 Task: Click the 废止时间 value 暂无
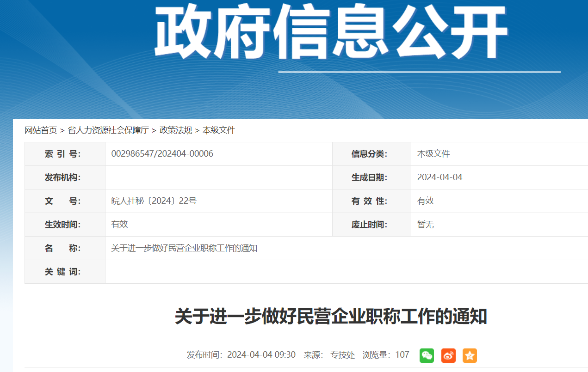tap(425, 225)
